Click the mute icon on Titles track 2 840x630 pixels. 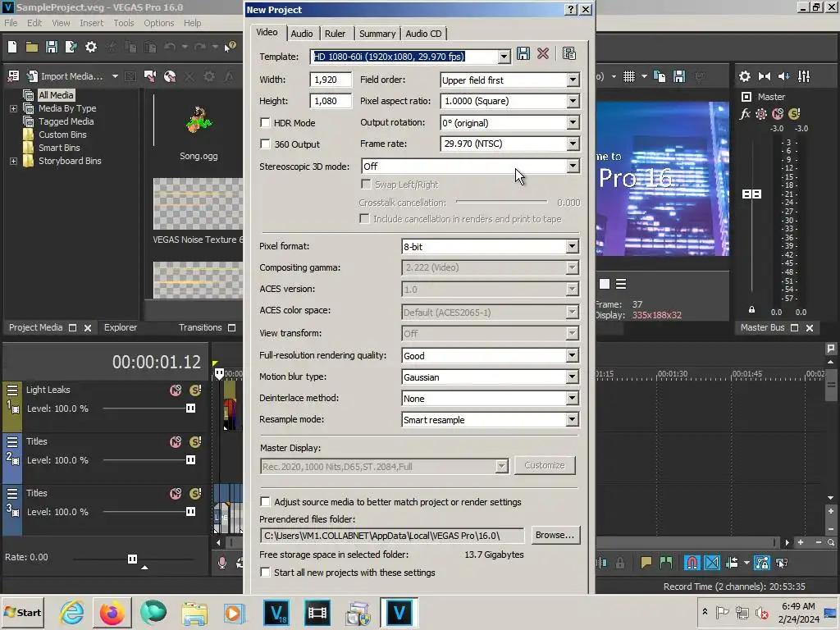[176, 442]
